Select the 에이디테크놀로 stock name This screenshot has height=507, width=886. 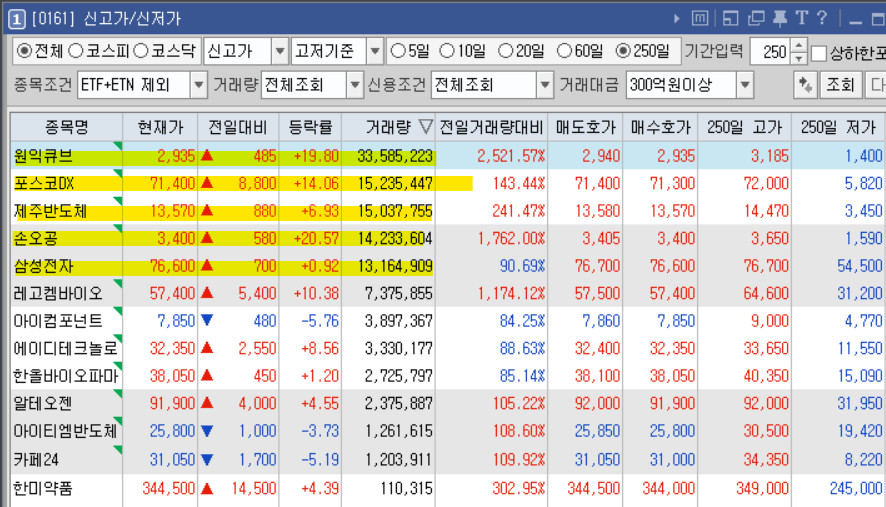pos(66,348)
